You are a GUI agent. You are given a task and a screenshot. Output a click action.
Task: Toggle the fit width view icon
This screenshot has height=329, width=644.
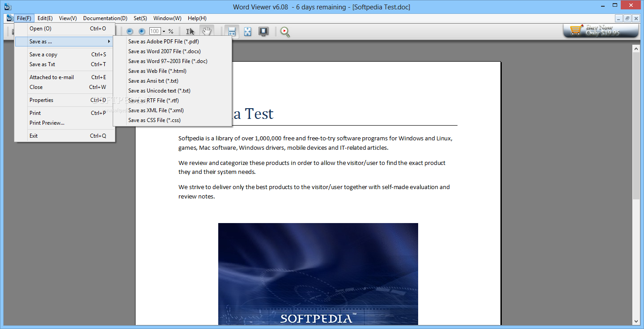(232, 31)
